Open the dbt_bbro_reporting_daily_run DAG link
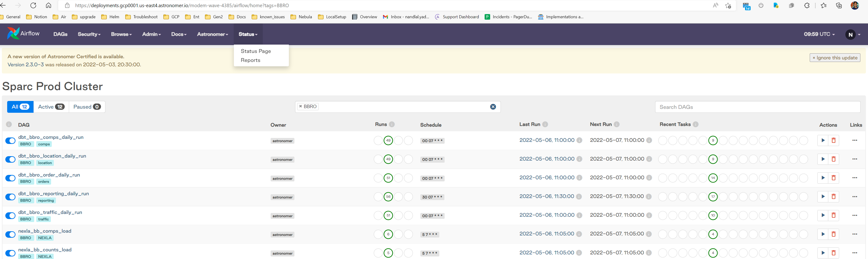The height and width of the screenshot is (259, 868). point(54,193)
